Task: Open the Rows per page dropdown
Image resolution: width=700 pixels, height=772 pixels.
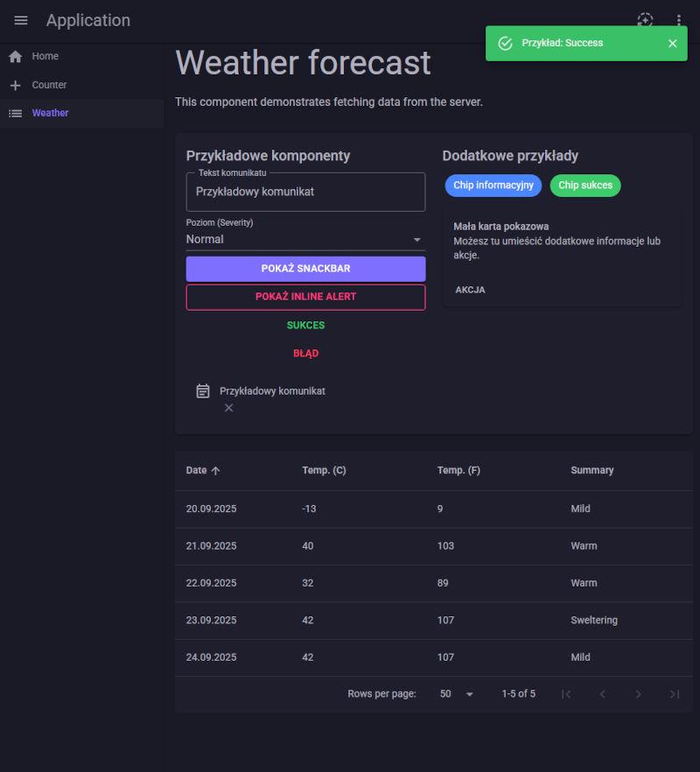Action: (456, 694)
